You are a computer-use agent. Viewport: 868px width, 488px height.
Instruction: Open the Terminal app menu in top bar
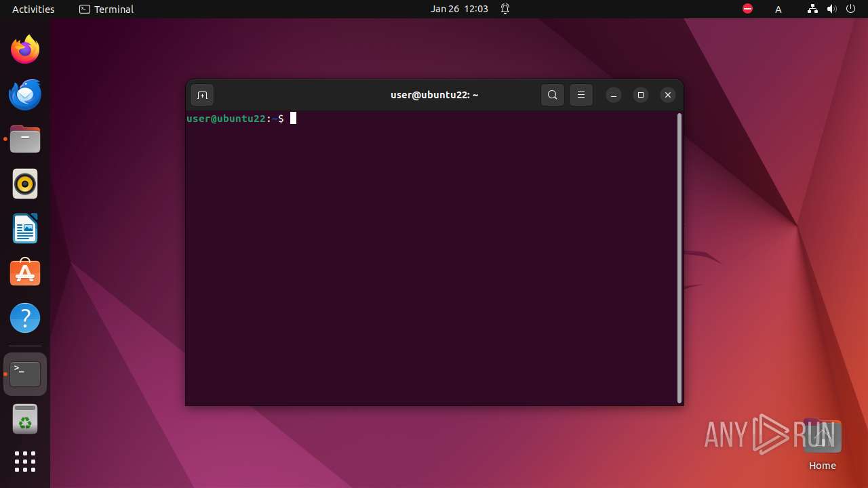106,9
